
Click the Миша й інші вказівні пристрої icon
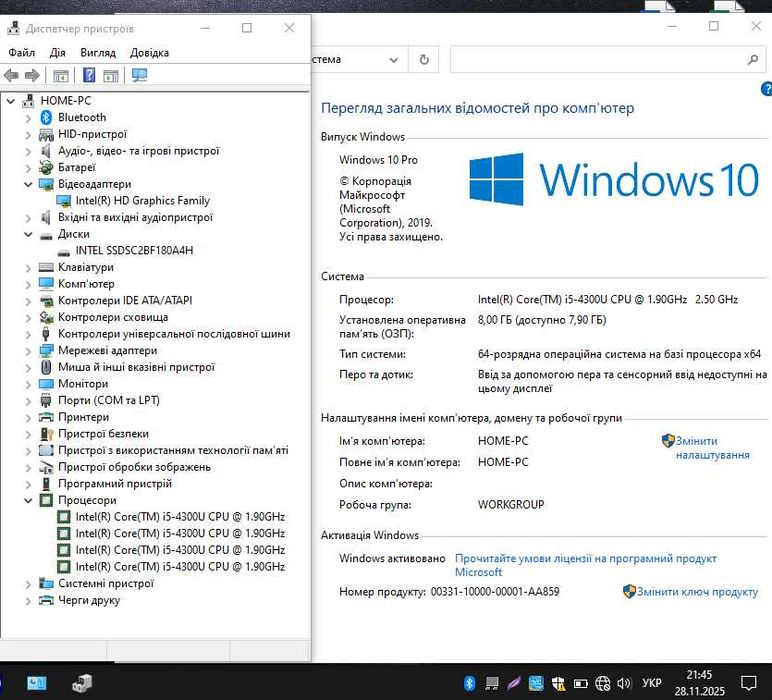pyautogui.click(x=46, y=367)
